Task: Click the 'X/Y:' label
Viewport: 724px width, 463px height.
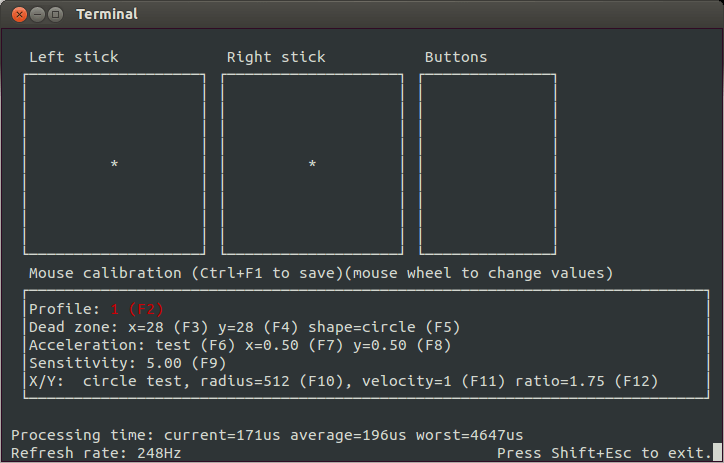Action: [x=47, y=381]
